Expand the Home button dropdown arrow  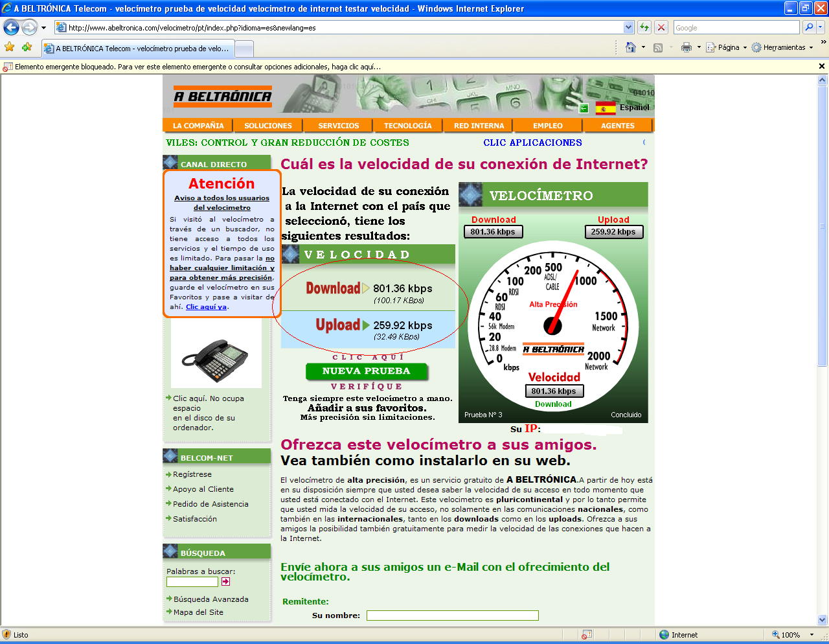pyautogui.click(x=642, y=47)
